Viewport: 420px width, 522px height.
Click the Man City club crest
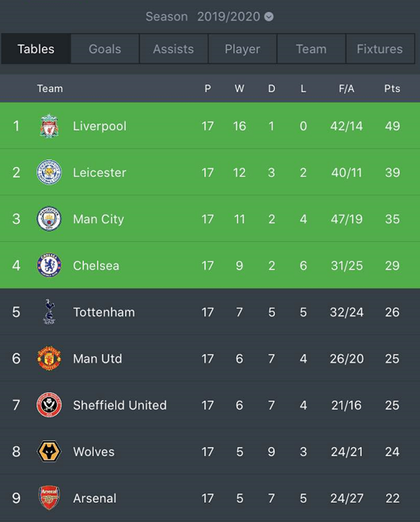tap(49, 219)
